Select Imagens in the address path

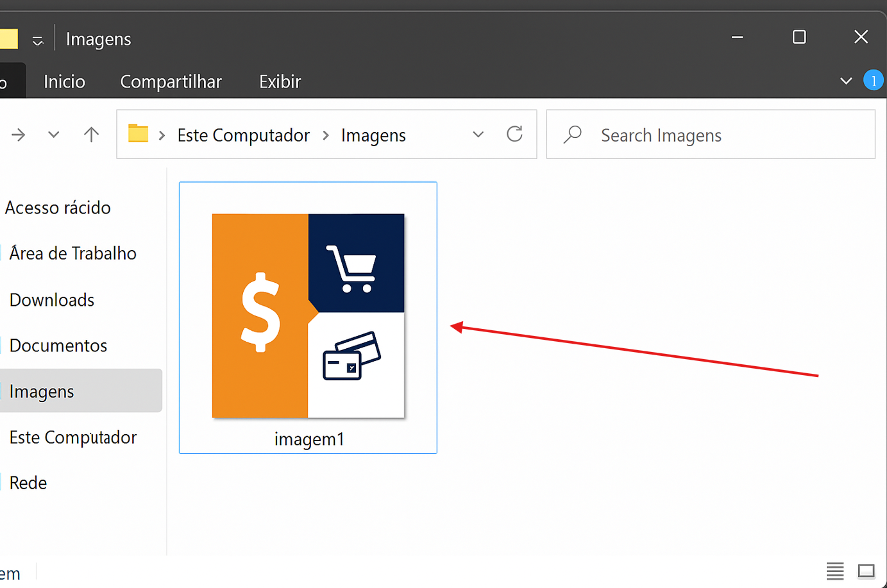(373, 135)
